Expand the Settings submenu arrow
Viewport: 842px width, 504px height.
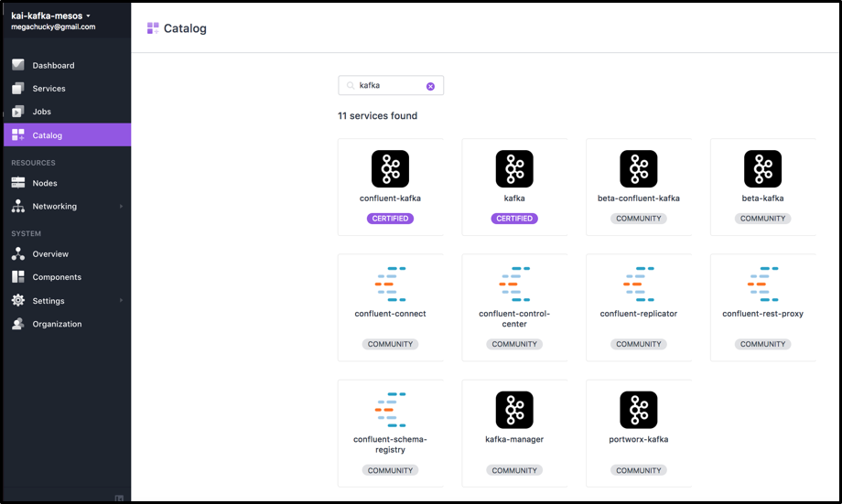click(122, 300)
